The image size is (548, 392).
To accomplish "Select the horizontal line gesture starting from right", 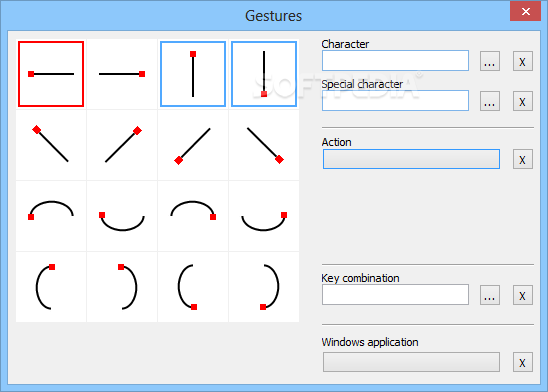I will [x=122, y=74].
